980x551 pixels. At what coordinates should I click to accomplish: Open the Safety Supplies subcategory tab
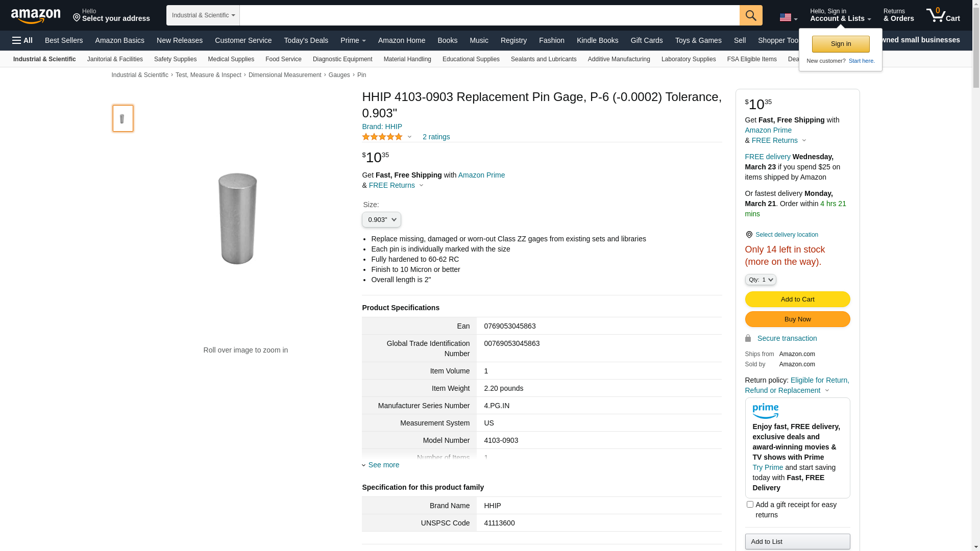click(x=175, y=59)
